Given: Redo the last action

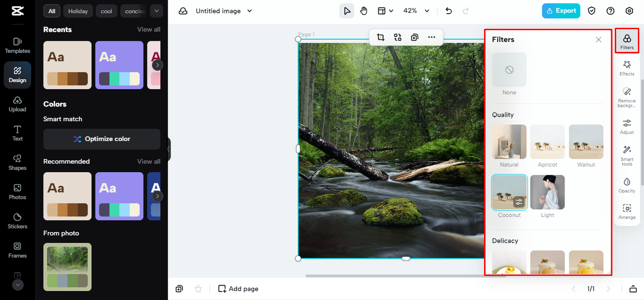Looking at the screenshot, I should [x=466, y=11].
